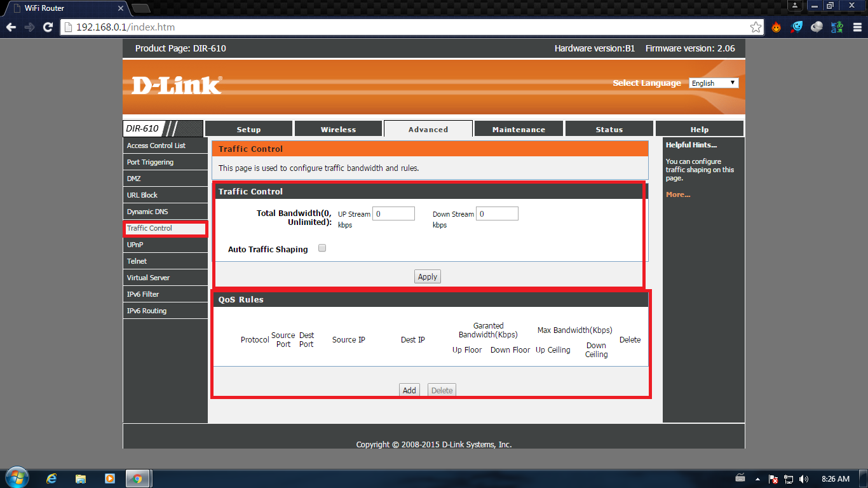
Task: Switch to the Wireless tab
Action: pos(338,129)
